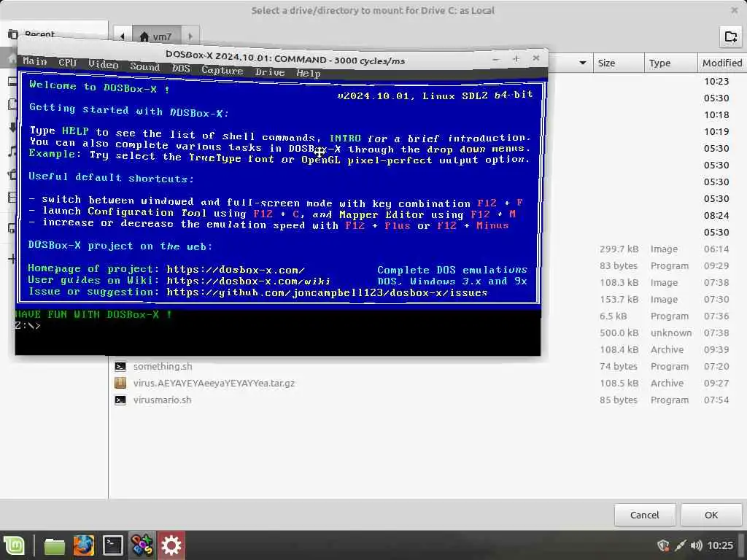747x560 pixels.
Task: Minimize the DOSBox-X window
Action: (x=496, y=59)
